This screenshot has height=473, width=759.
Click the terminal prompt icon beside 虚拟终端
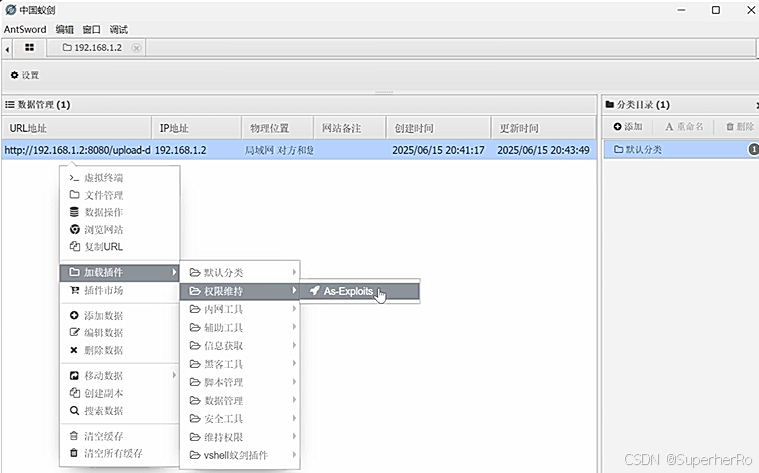pos(74,178)
